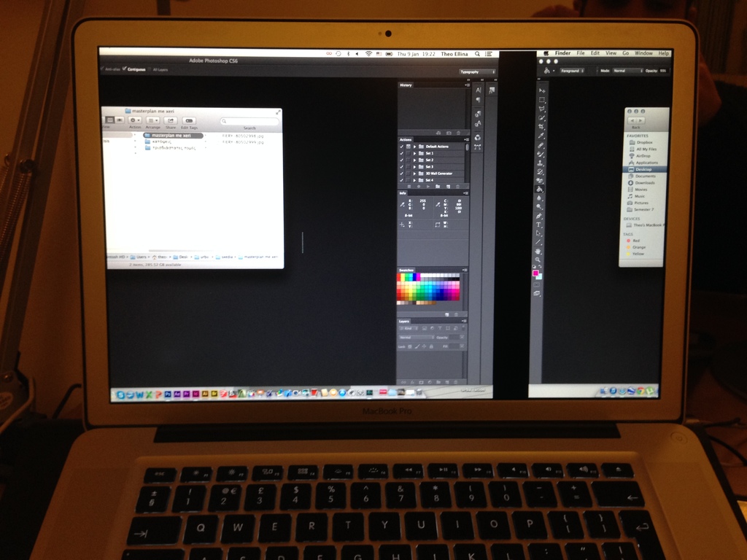The height and width of the screenshot is (560, 747).
Task: Select the Eyedropper tool in toolbar
Action: (x=541, y=136)
